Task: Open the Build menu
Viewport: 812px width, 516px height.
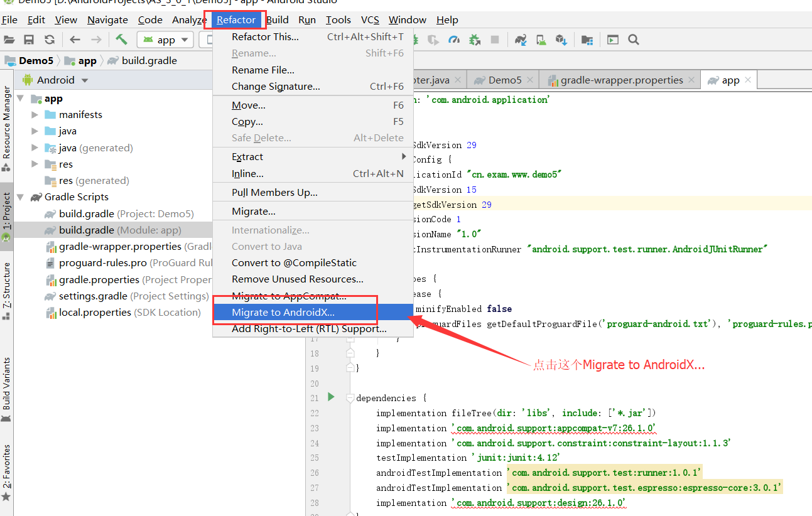Action: click(278, 20)
